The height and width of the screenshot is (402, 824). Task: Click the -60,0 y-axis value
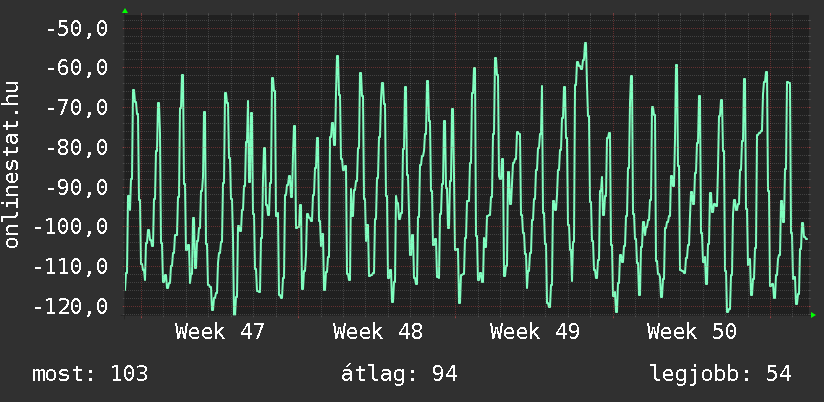[x=76, y=68]
